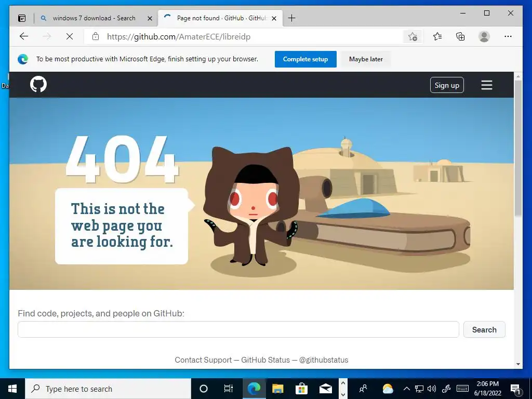Click the GitHub search text field
Image resolution: width=532 pixels, height=399 pixels.
point(238,329)
